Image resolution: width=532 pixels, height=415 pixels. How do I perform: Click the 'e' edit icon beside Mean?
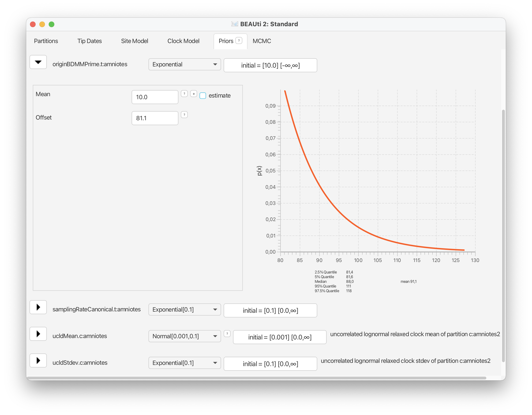(194, 94)
